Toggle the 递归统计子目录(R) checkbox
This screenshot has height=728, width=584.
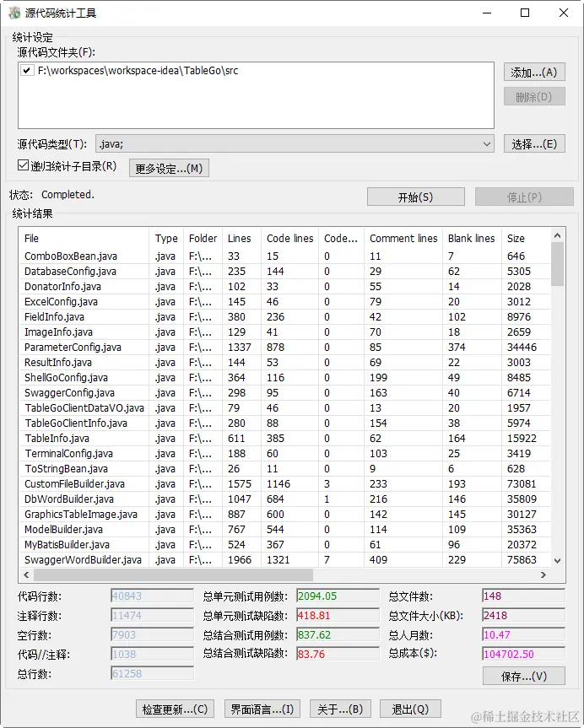click(x=24, y=164)
